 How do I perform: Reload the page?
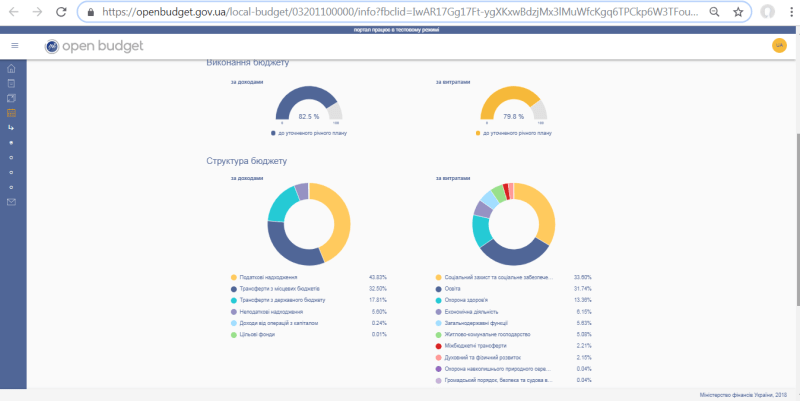point(61,12)
